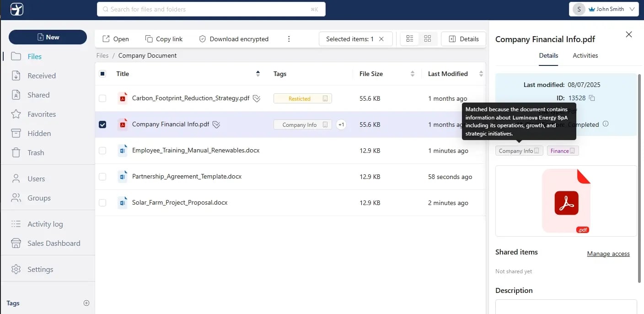
Task: Click verified badge next to Carbon_Footprint_Reduction_Strategy.pdf
Action: pos(257,98)
